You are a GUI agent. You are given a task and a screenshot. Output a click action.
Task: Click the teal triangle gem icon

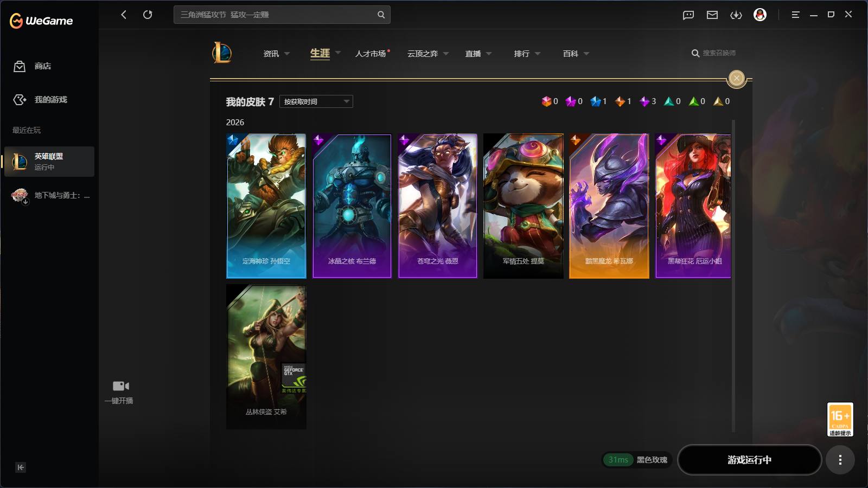pos(669,101)
